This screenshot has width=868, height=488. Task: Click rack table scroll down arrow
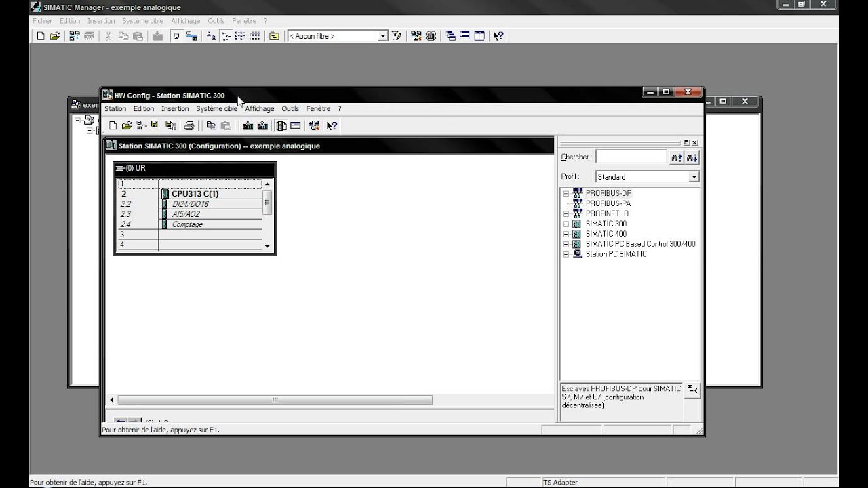(267, 247)
